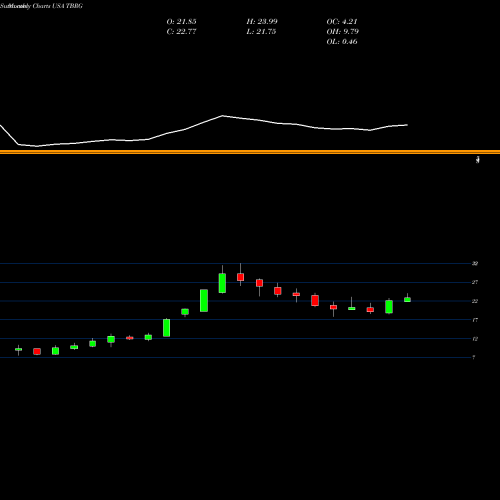500x500 pixels.
Task: Click the 32 price axis label
Action: (475, 264)
